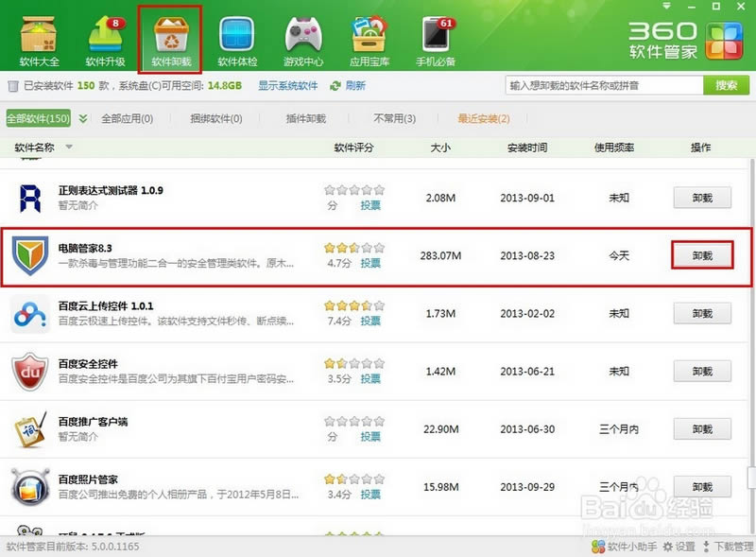Focus the uninstall search input field
Image resolution: width=756 pixels, height=557 pixels.
coord(604,85)
